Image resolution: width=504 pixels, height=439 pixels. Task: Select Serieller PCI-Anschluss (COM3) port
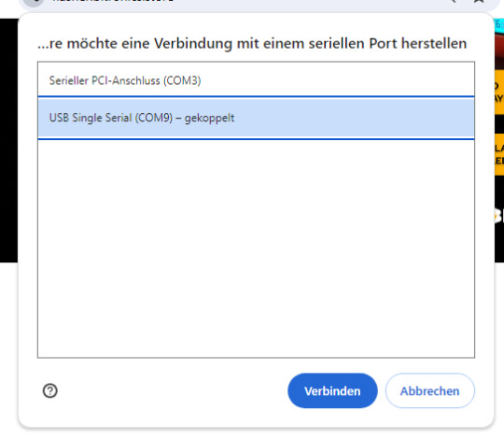[256, 79]
